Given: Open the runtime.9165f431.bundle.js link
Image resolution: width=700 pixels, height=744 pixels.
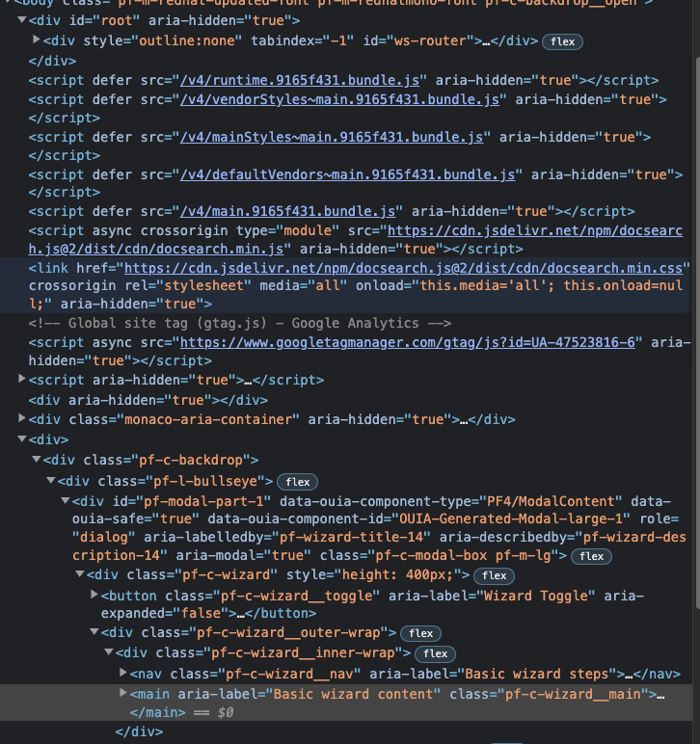Looking at the screenshot, I should tap(300, 80).
